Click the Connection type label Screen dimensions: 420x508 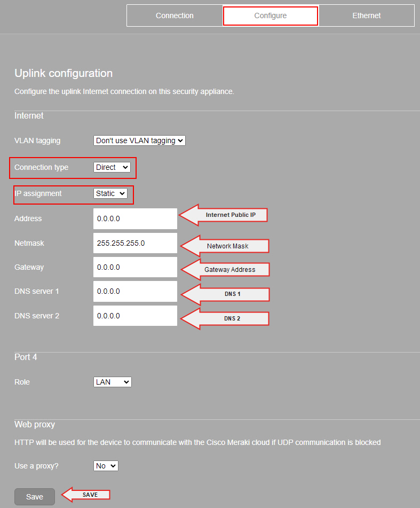(x=42, y=168)
